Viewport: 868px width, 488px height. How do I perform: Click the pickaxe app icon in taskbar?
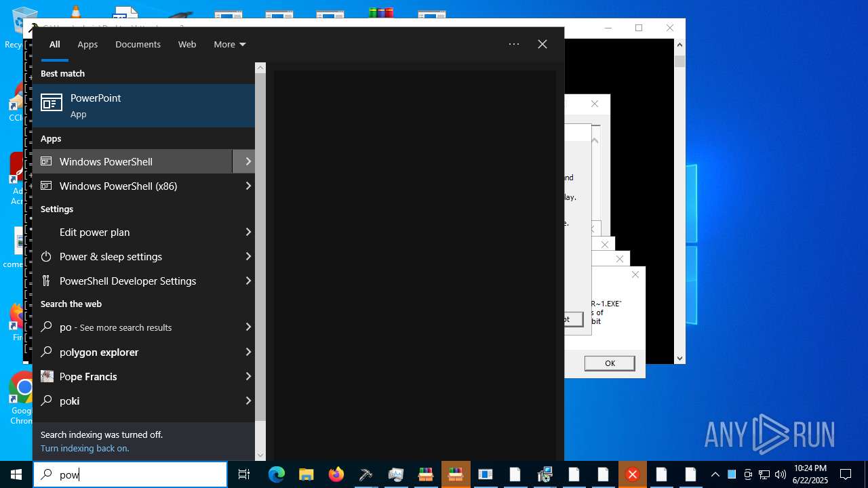point(366,474)
